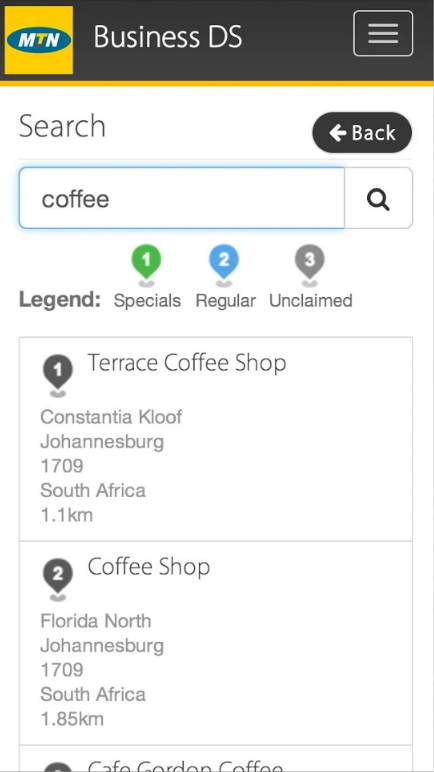This screenshot has height=772, width=434.
Task: Select the Specials legend label
Action: pos(147,301)
